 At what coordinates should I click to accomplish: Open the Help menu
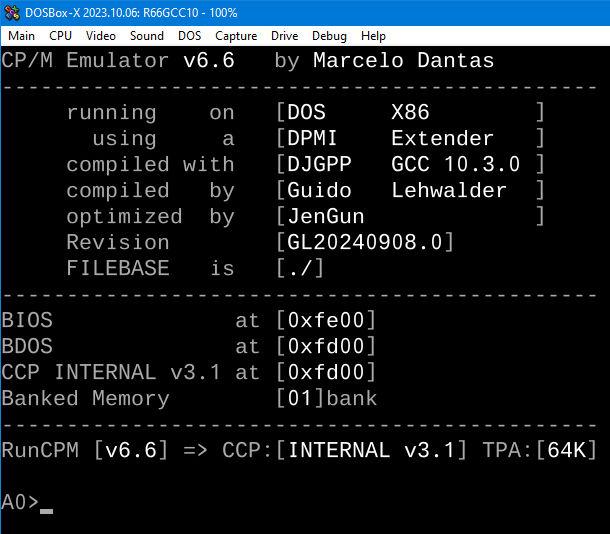(373, 36)
